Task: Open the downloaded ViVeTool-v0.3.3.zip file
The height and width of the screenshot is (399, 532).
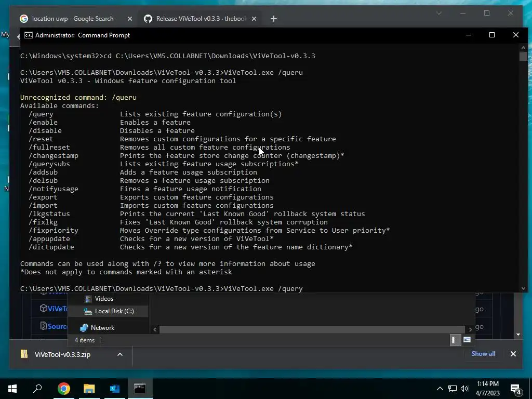Action: coord(62,354)
